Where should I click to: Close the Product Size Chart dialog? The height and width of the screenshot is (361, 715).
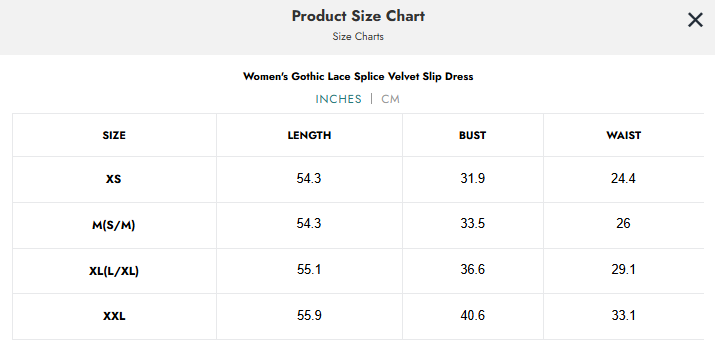click(695, 20)
